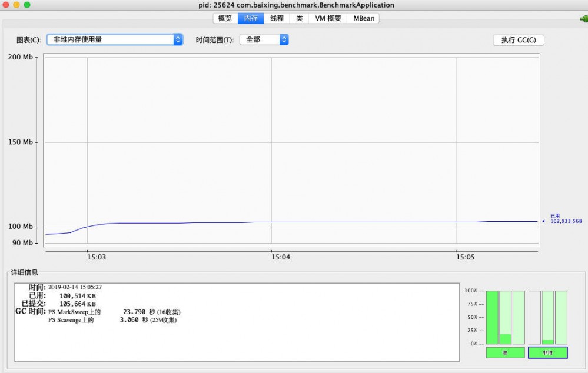Click the 已用 value 100,514 KB
This screenshot has width=588, height=373.
coord(78,296)
